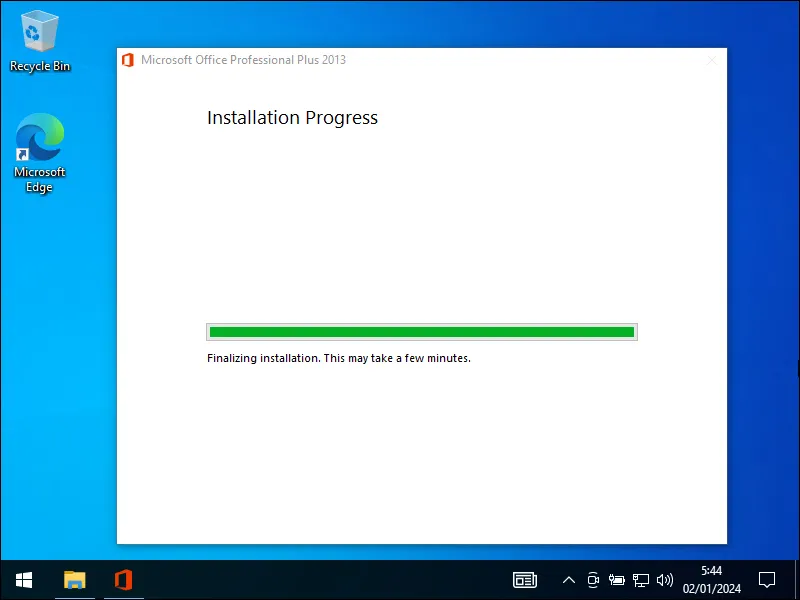The image size is (800, 600).
Task: Open the volume control
Action: (x=665, y=580)
